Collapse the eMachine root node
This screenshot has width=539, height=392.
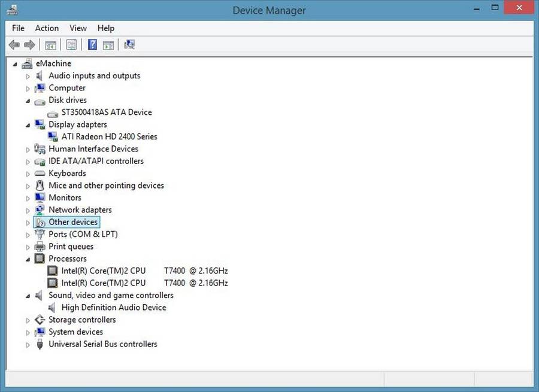pos(15,63)
